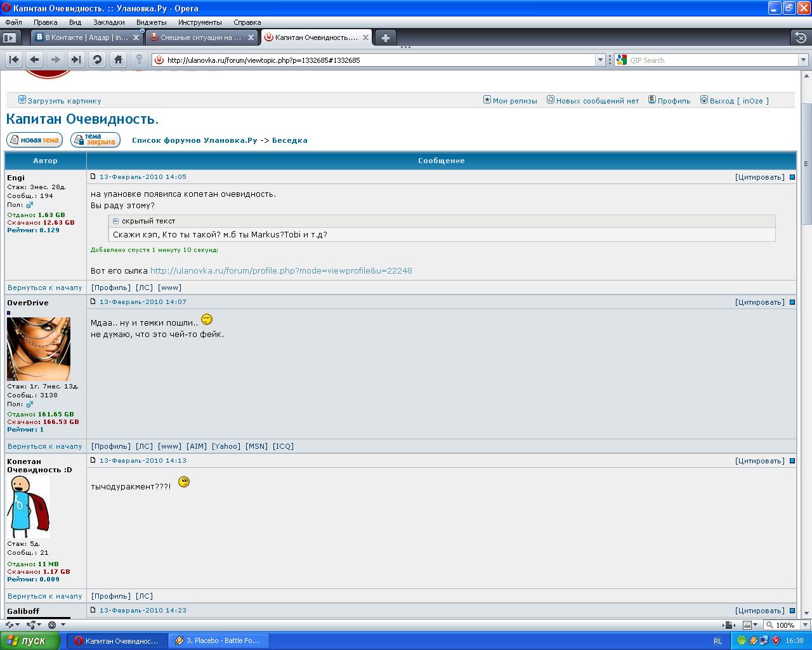Toggle fit to width in status bar
Image resolution: width=812 pixels, height=650 pixels.
click(x=730, y=625)
